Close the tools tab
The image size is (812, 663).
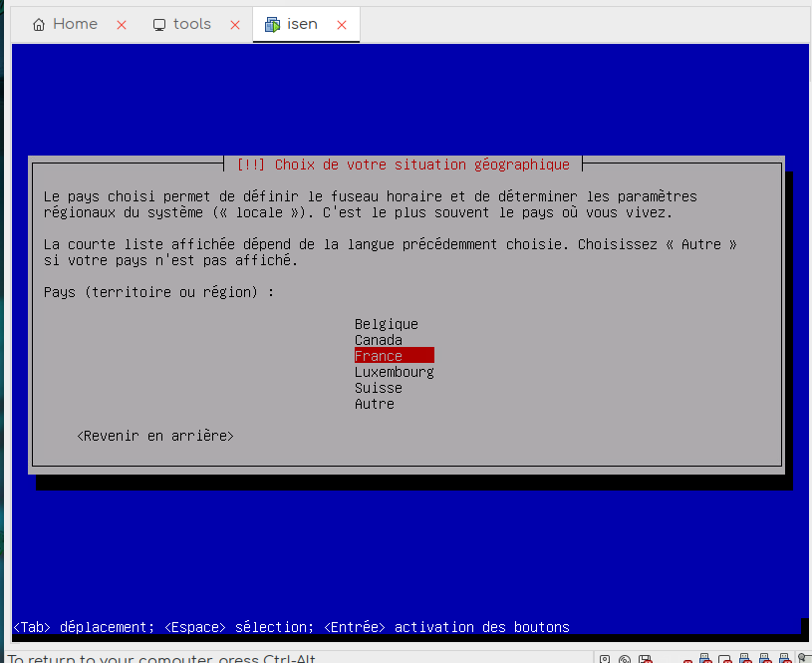point(235,25)
